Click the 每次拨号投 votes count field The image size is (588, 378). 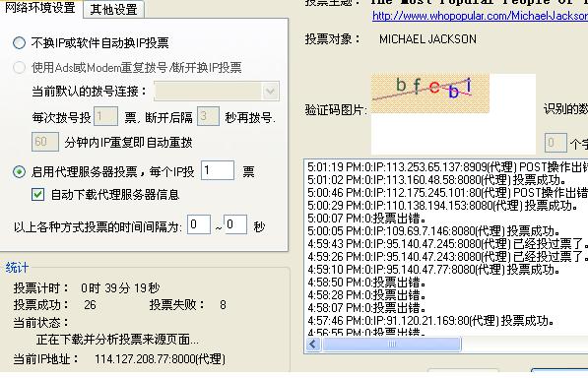click(105, 116)
